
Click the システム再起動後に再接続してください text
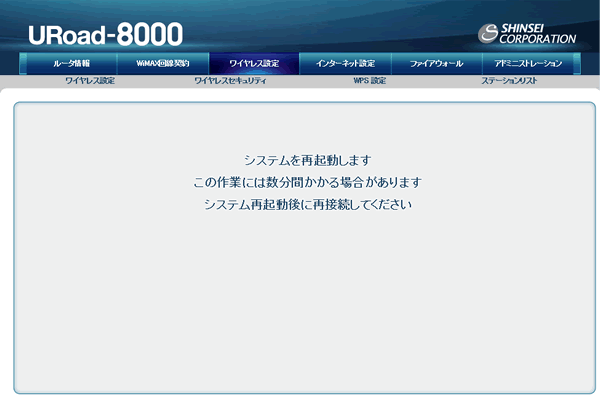(x=308, y=205)
